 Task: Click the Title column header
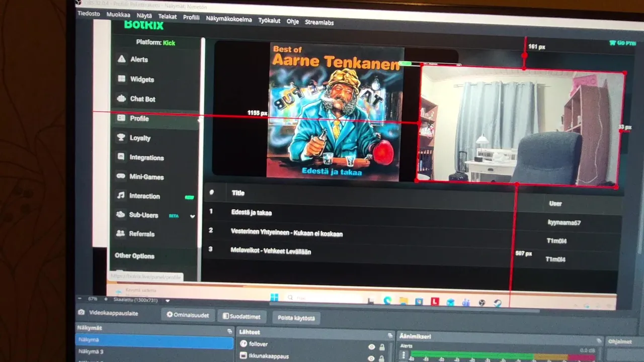238,193
